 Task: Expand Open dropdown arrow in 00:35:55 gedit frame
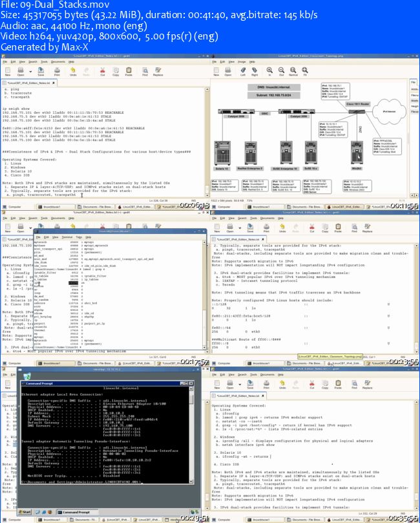tap(240, 385)
